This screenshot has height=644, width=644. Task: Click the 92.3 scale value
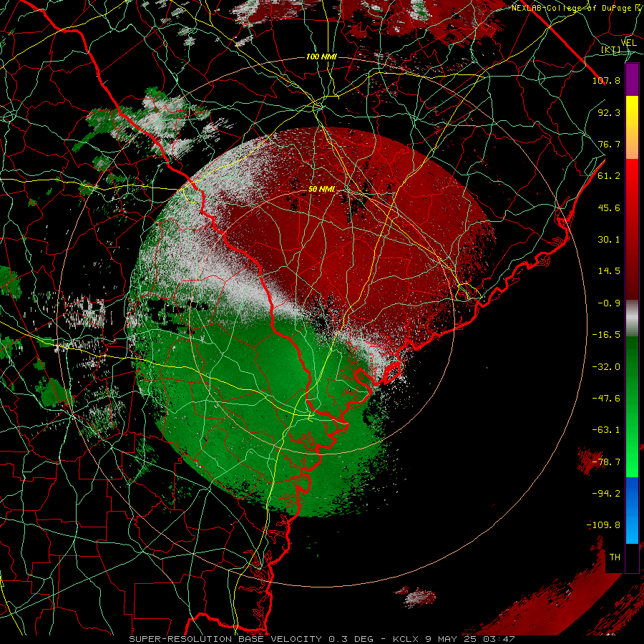coord(609,112)
